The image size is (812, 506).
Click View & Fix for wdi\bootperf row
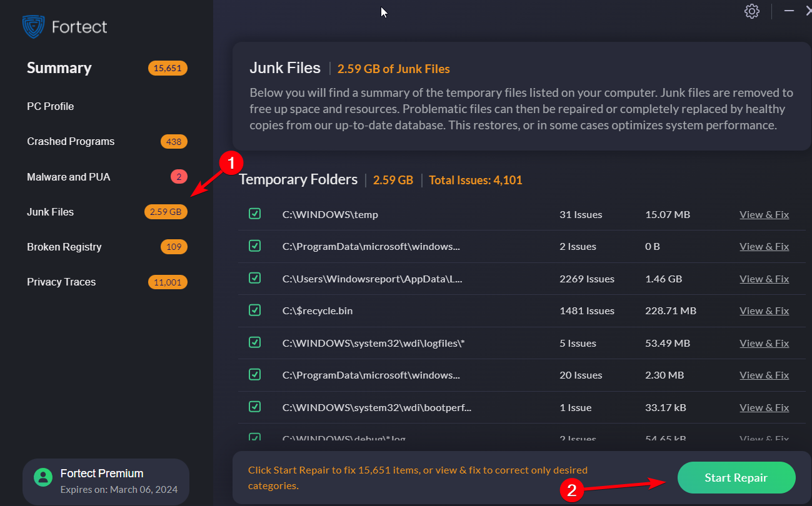(x=764, y=407)
